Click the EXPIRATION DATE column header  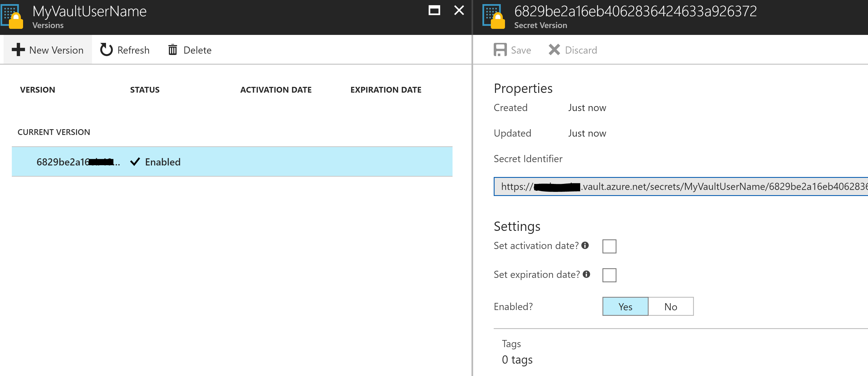[x=386, y=90]
